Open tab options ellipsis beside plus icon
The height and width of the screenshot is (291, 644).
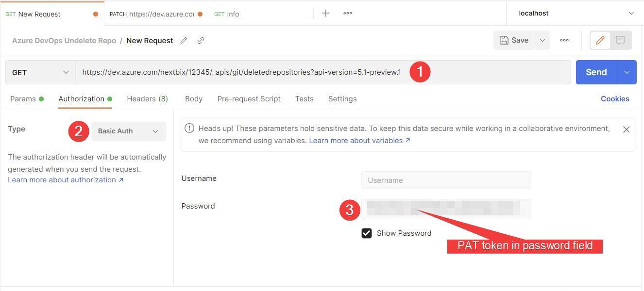pos(348,13)
